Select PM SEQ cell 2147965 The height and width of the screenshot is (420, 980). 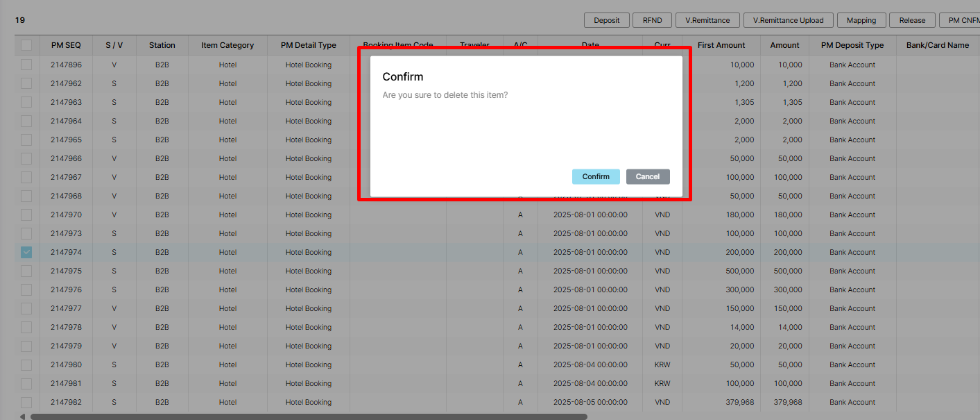[66, 140]
